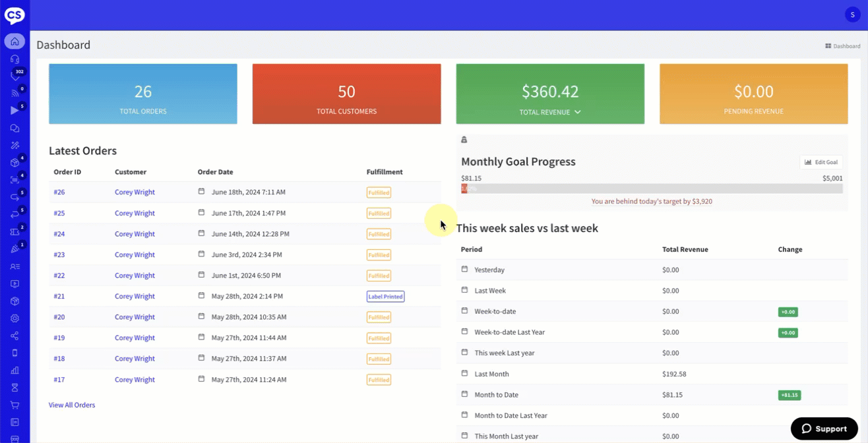Open the Support chat widget
Screen dimensions: 868x443
coord(824,428)
